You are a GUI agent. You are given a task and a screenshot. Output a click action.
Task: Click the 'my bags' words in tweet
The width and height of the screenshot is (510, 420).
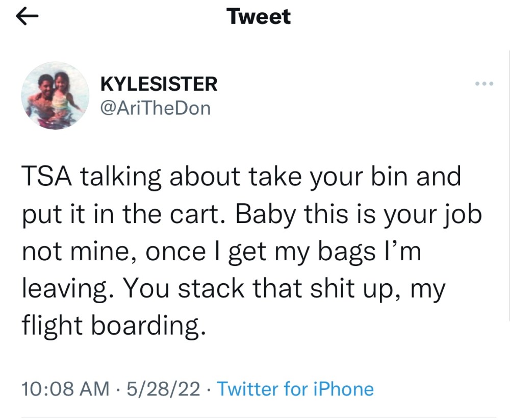325,252
